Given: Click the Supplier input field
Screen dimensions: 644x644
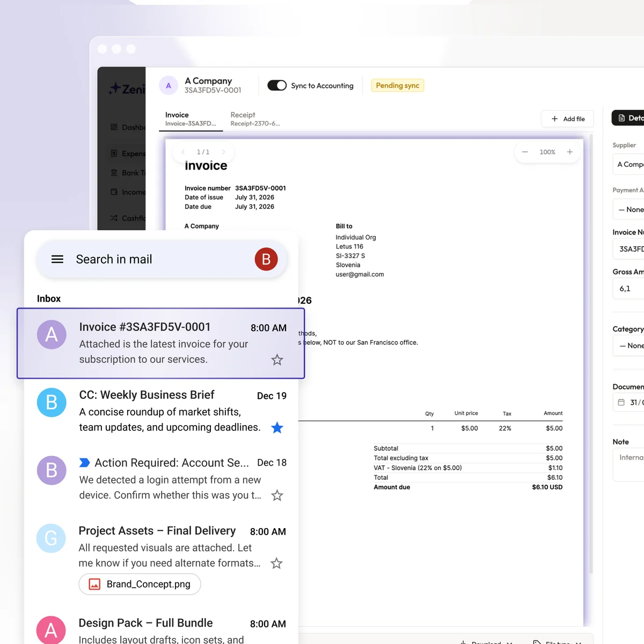Looking at the screenshot, I should tap(628, 164).
